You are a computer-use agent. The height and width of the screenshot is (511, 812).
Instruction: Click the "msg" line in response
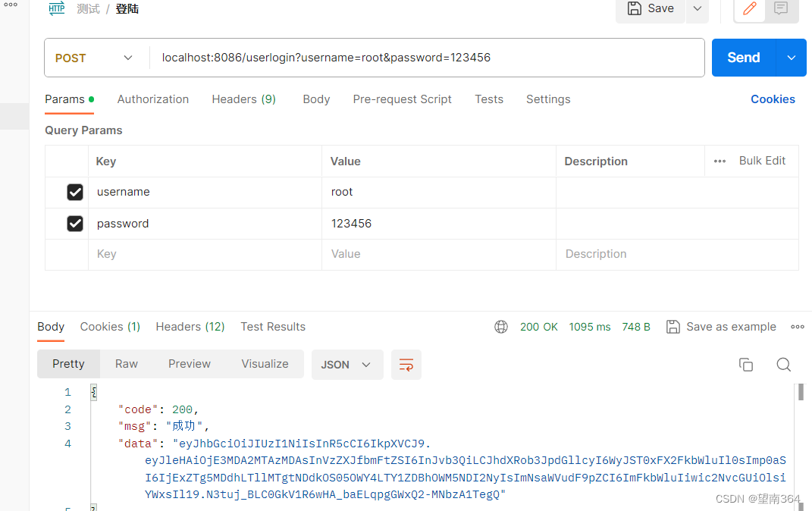coord(164,426)
